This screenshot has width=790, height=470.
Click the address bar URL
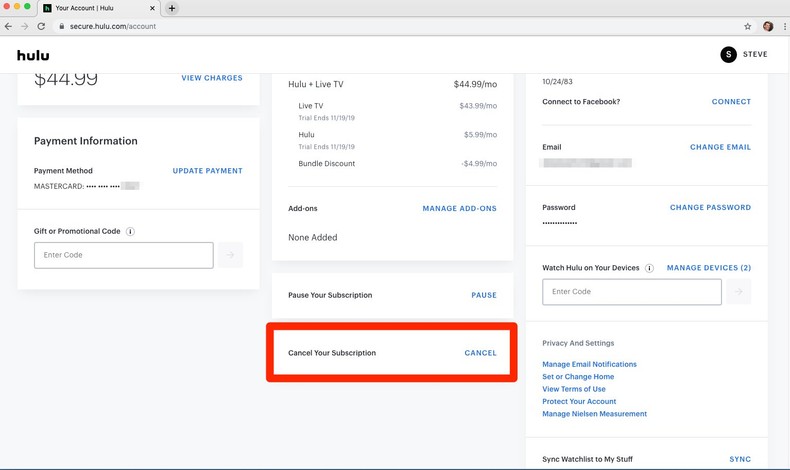pyautogui.click(x=113, y=26)
